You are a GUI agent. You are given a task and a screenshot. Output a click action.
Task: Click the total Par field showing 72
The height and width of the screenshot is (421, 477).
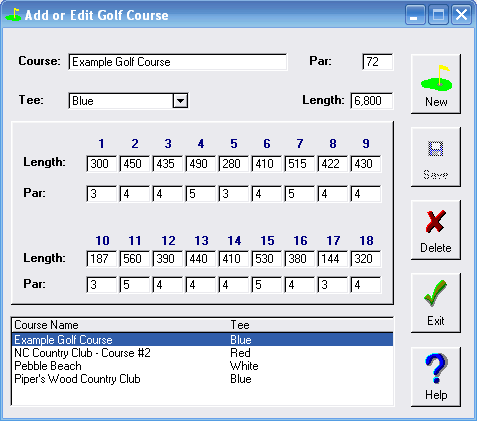click(378, 62)
